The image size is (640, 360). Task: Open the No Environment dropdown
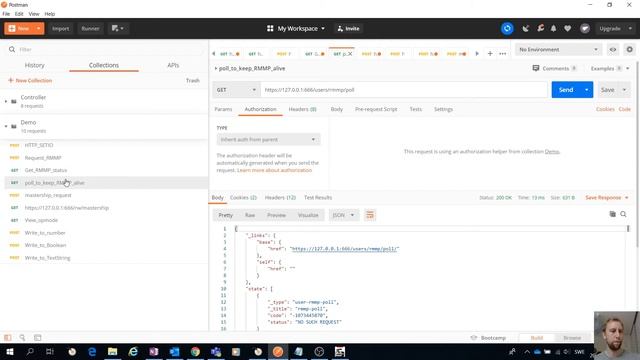(558, 49)
